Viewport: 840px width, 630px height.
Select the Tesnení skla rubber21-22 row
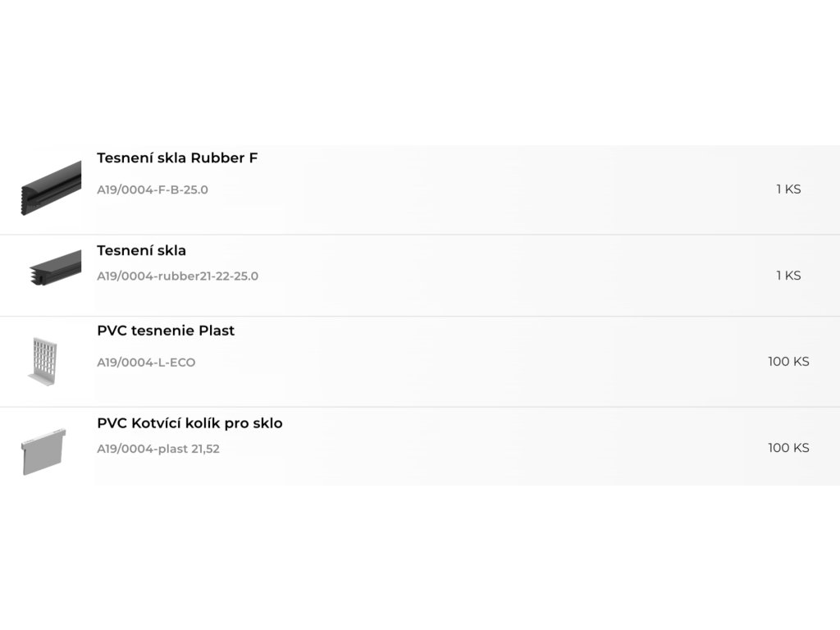point(420,276)
